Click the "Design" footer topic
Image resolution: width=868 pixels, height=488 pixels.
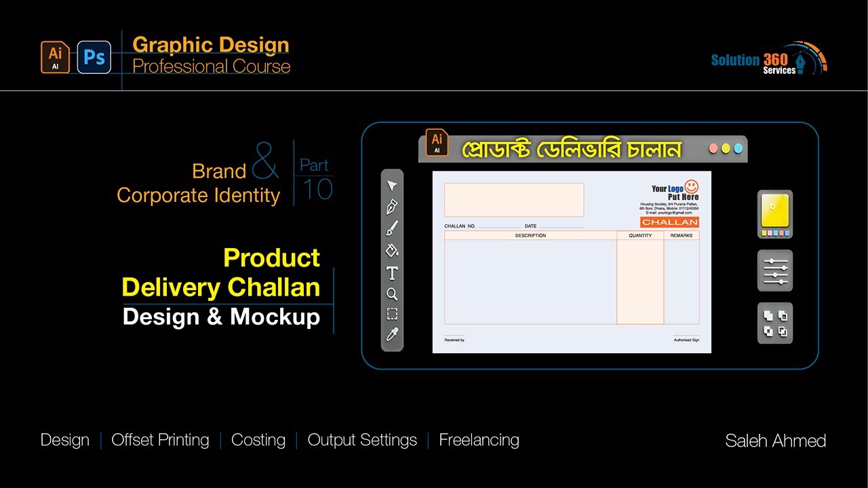[x=65, y=440]
